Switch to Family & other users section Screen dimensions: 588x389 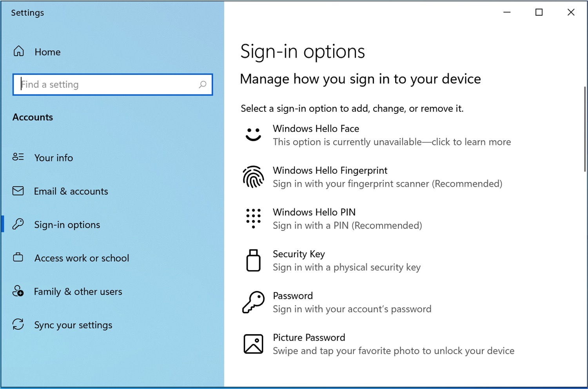pos(78,291)
